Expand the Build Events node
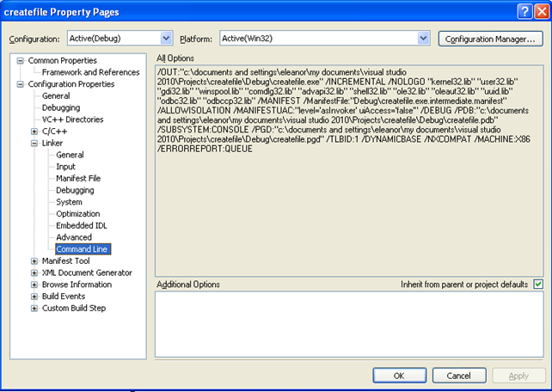 point(34,297)
